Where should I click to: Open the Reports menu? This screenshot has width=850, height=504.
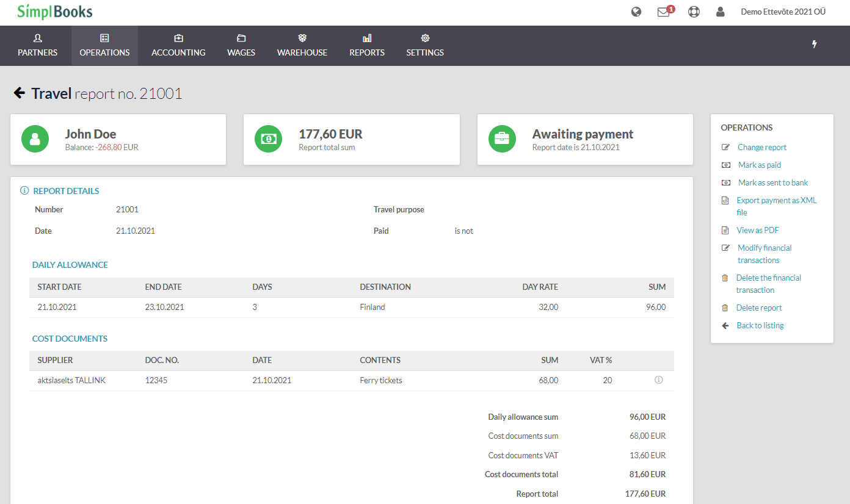click(367, 46)
